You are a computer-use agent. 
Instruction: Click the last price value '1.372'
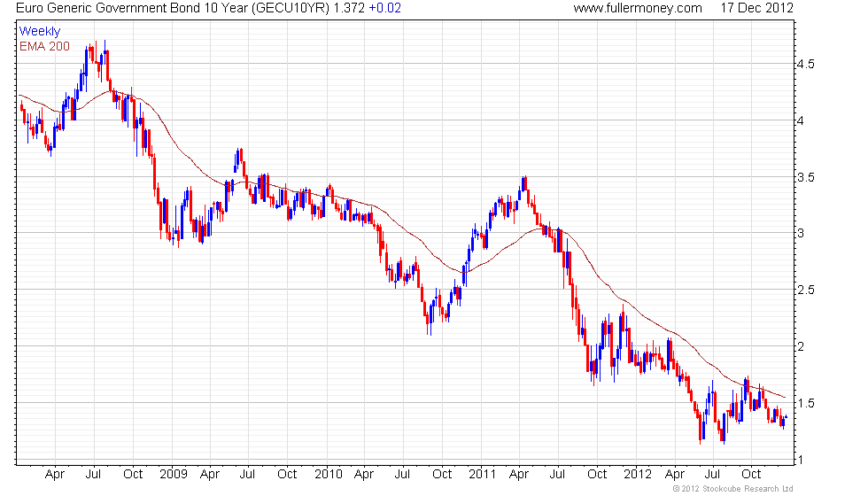click(x=349, y=8)
